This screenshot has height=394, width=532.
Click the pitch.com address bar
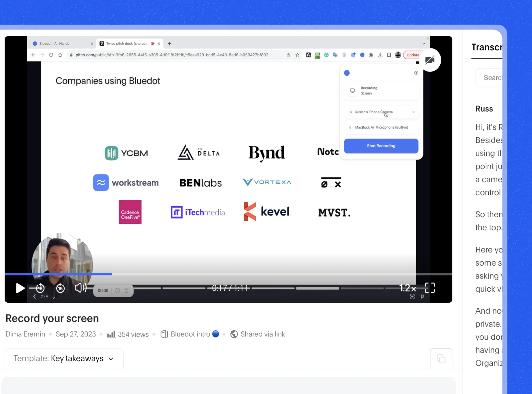click(x=172, y=55)
